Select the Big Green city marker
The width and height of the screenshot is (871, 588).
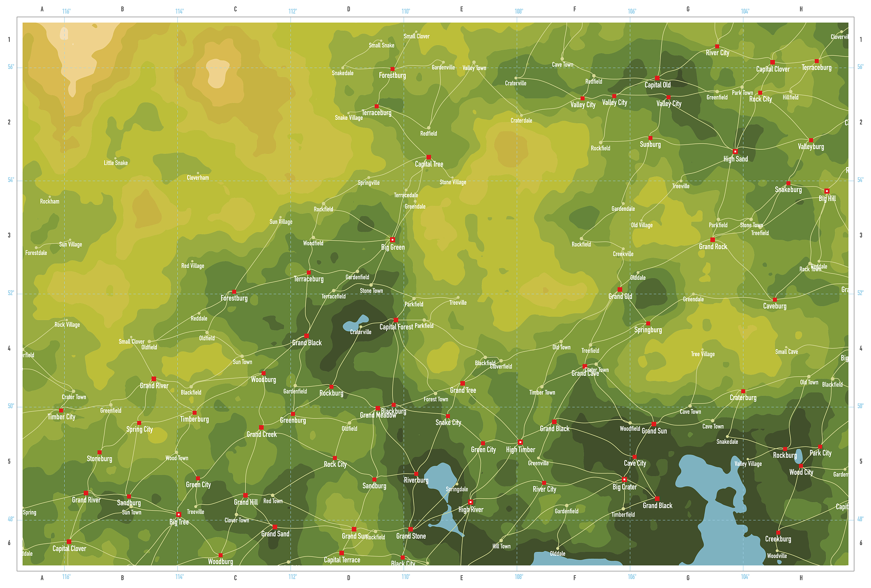(393, 240)
